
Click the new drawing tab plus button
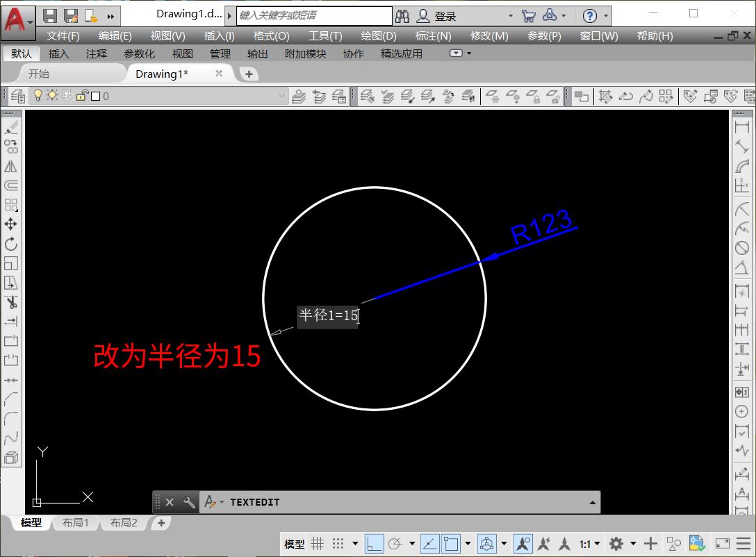(249, 74)
